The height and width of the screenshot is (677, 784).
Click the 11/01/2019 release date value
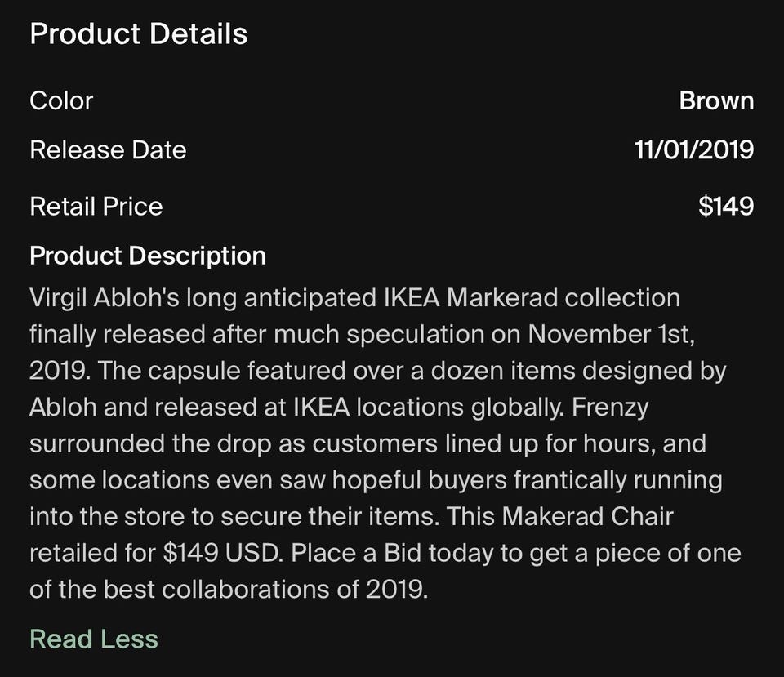point(693,150)
